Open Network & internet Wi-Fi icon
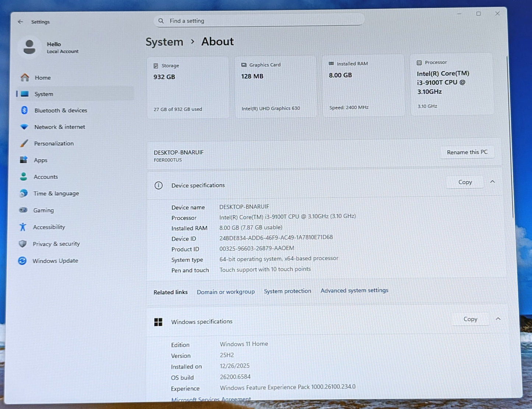 (x=24, y=127)
